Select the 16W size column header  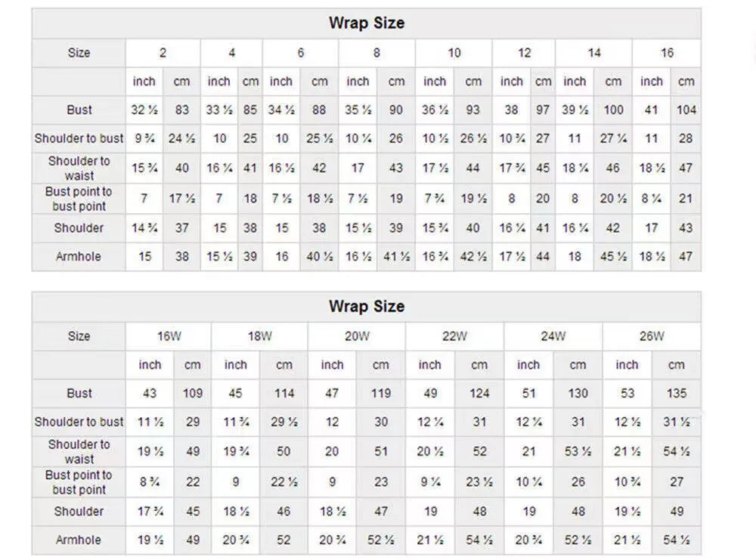click(x=169, y=336)
